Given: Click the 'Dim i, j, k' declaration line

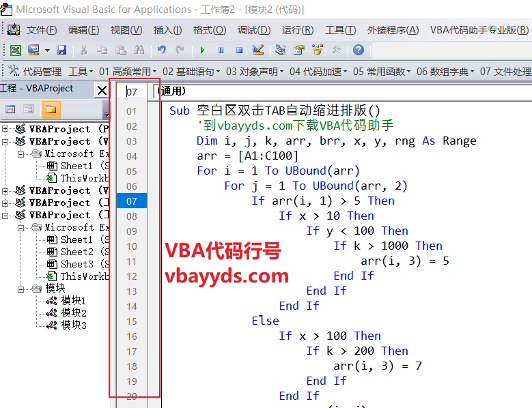Looking at the screenshot, I should point(336,141).
